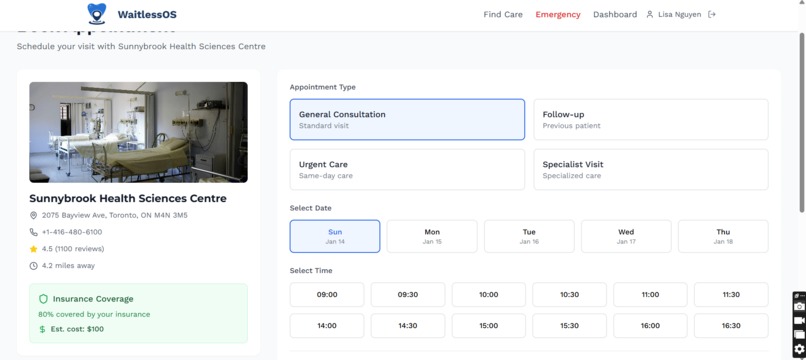806x360 pixels.
Task: Select Sun Jan 14 date
Action: point(335,236)
